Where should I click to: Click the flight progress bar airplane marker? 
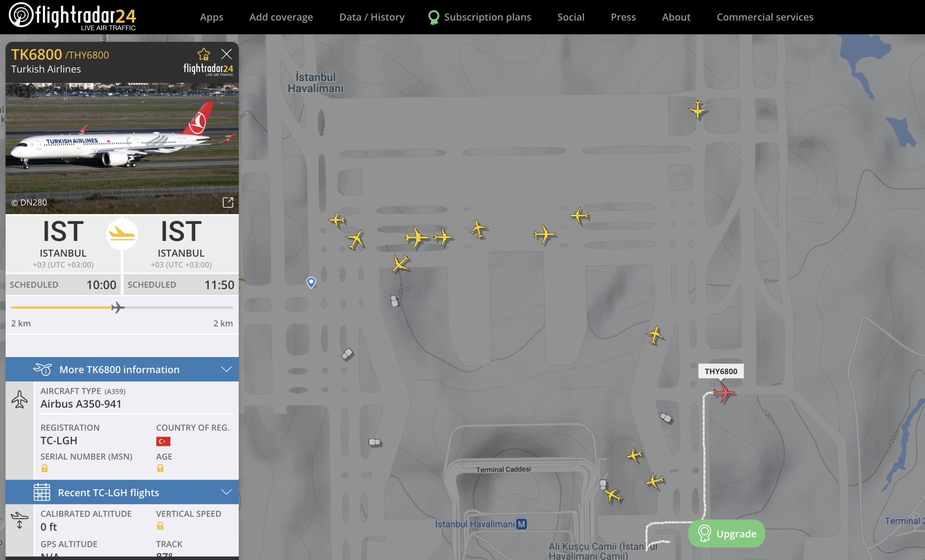tap(117, 308)
